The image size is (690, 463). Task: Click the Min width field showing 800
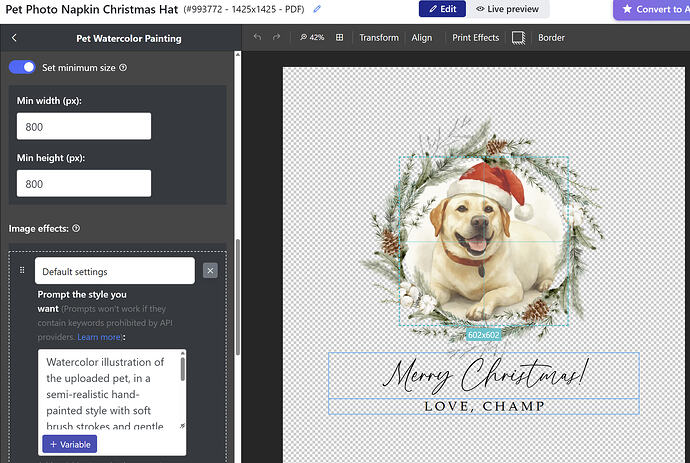click(x=84, y=126)
